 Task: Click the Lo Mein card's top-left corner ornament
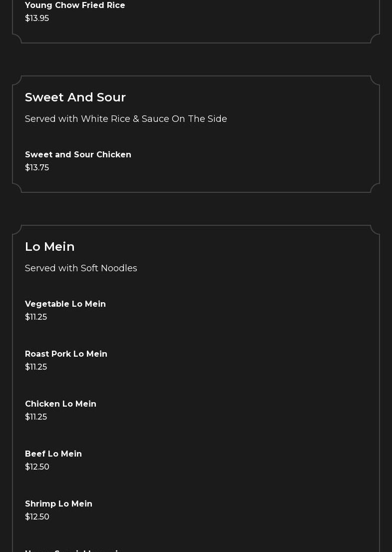[x=17, y=230]
